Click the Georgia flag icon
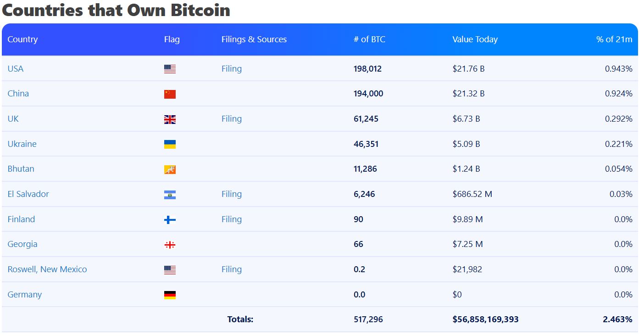 (x=170, y=244)
